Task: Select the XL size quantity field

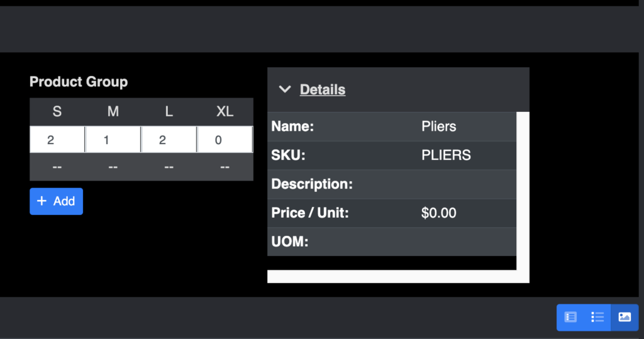Action: [x=225, y=140]
